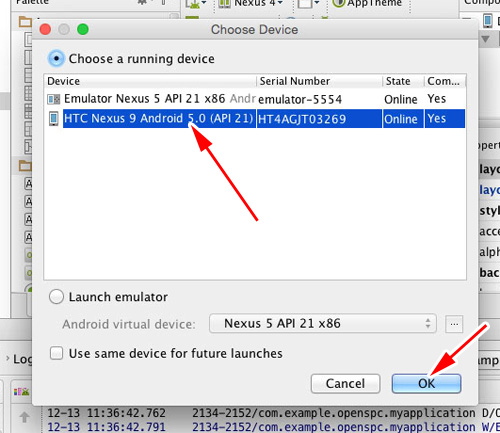
Task: Select the Emulator Nexus 5 API 21 device row
Action: pos(255,99)
